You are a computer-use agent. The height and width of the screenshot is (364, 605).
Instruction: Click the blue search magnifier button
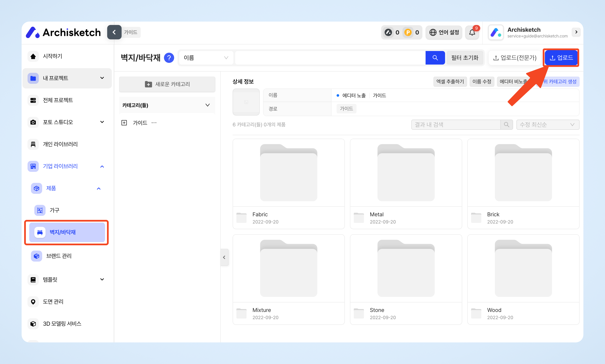435,58
